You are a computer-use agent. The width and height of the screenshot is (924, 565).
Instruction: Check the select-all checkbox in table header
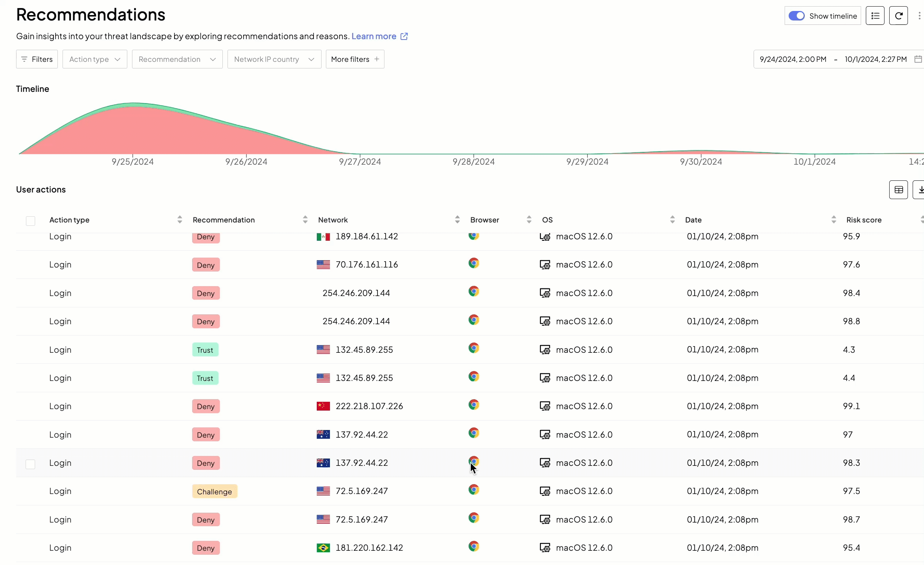(x=30, y=221)
